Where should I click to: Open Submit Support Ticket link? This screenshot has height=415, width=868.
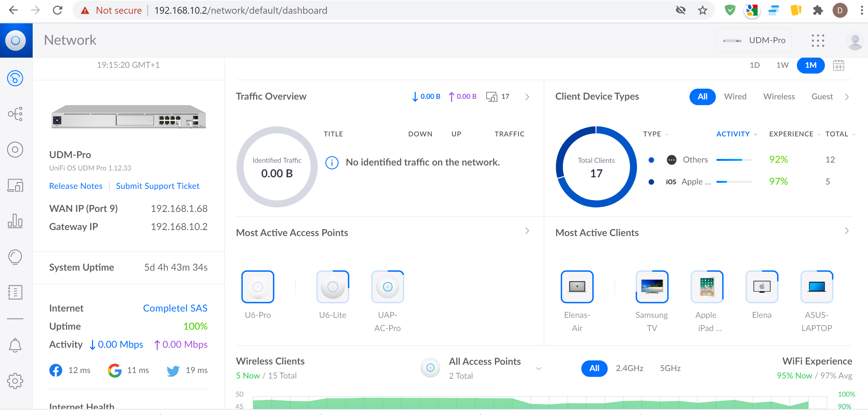pos(158,186)
